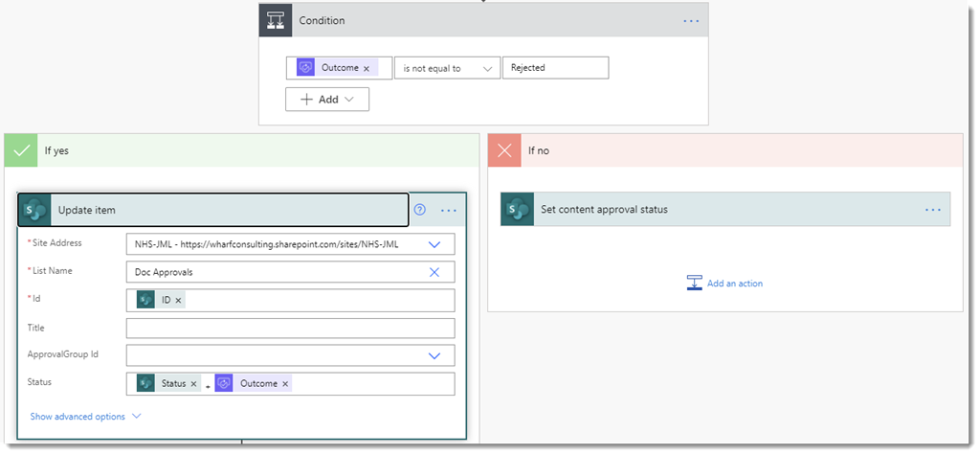Click the If yes green checkmark icon
This screenshot has height=455, width=980.
pyautogui.click(x=18, y=150)
